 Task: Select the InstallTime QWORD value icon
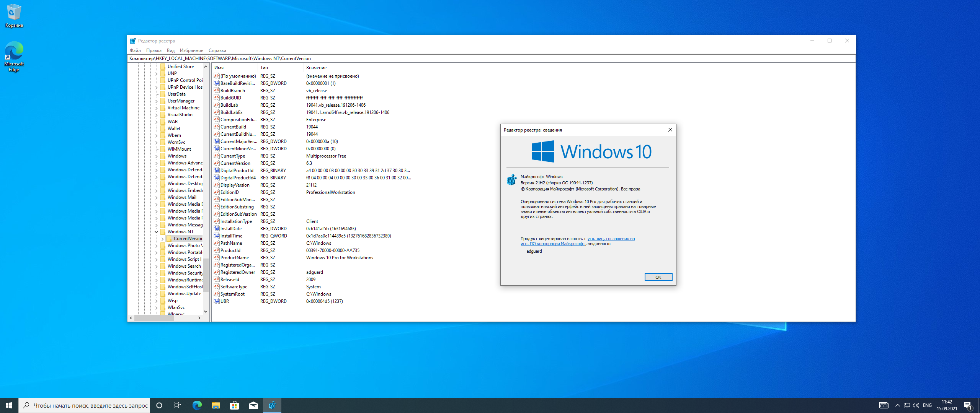[217, 236]
